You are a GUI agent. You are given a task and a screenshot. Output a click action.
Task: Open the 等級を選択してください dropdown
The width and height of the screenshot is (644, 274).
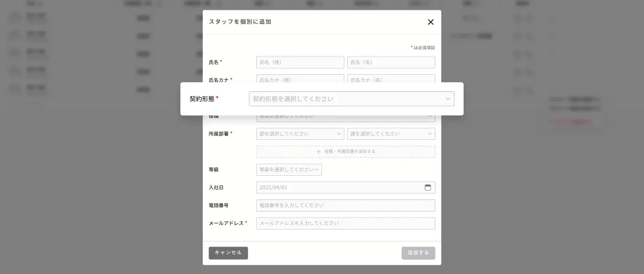pos(289,170)
